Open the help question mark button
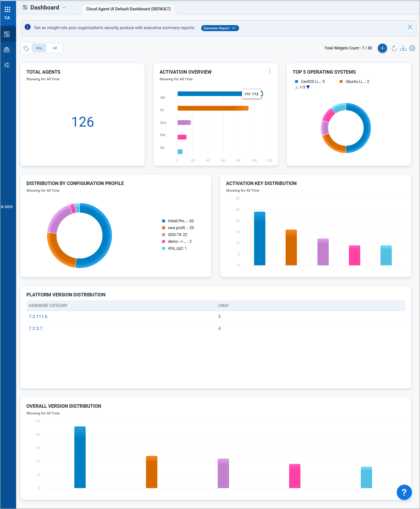Image resolution: width=420 pixels, height=509 pixels. pyautogui.click(x=404, y=492)
